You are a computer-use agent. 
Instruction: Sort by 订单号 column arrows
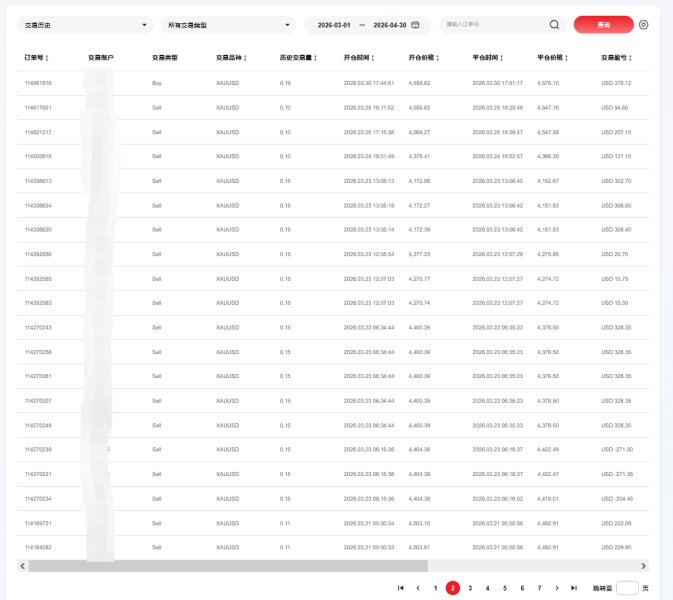click(x=47, y=58)
